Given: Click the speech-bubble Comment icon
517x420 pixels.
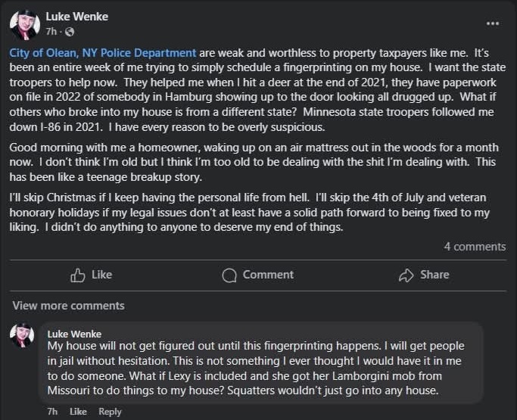Looking at the screenshot, I should point(229,275).
